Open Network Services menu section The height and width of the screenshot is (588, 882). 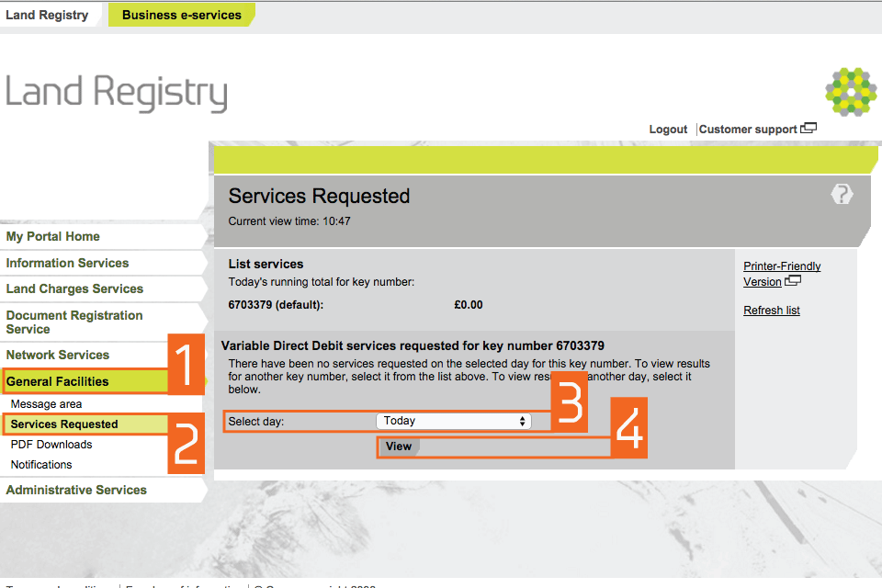click(x=58, y=355)
